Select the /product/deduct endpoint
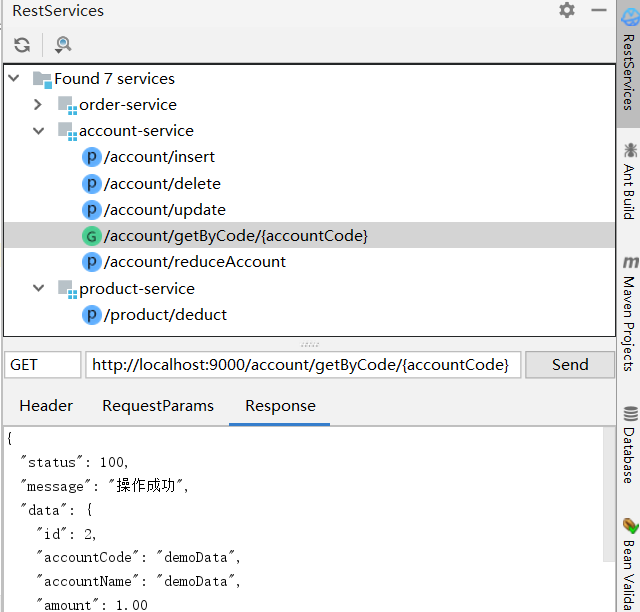Viewport: 640px width, 612px height. (164, 315)
